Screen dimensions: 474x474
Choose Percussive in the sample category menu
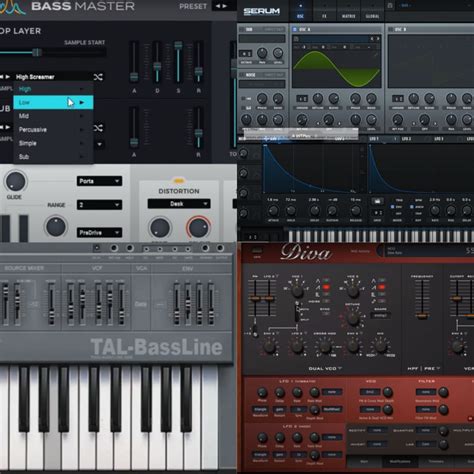pos(53,129)
